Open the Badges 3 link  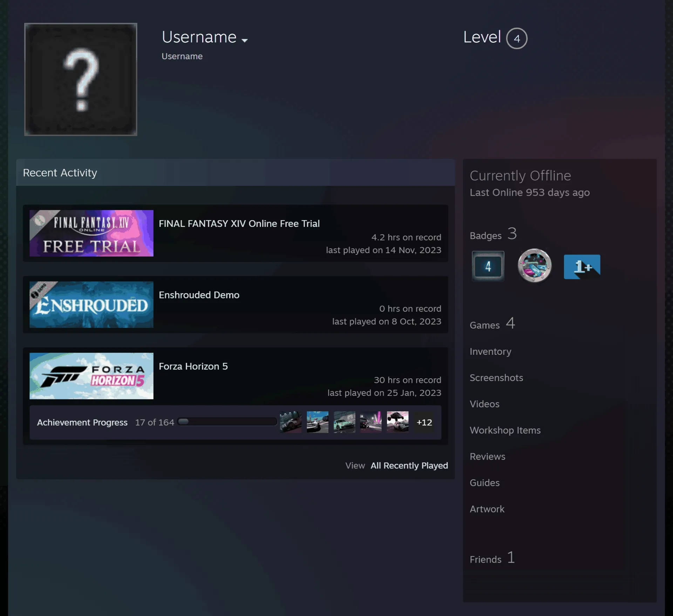point(493,234)
